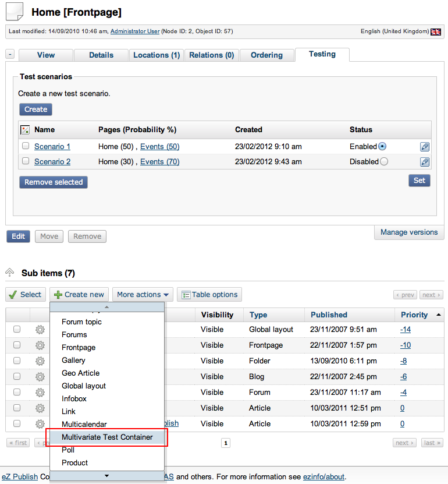This screenshot has width=448, height=484.
Task: Choose Multivariate Test Container from the list
Action: click(107, 437)
